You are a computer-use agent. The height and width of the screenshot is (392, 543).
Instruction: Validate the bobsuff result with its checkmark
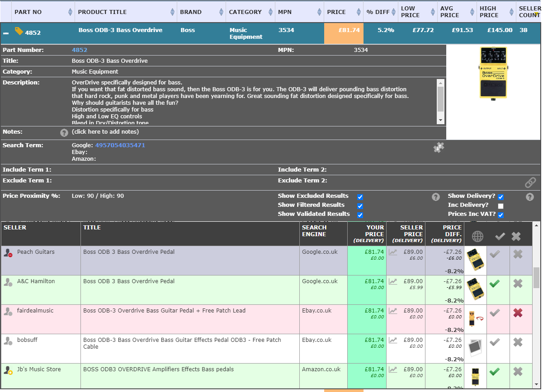495,342
